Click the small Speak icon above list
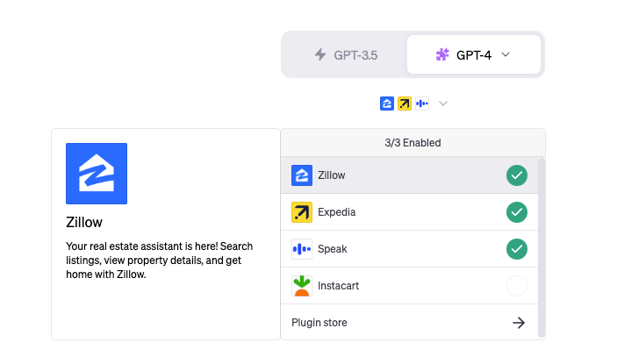Image resolution: width=617 pixels, height=364 pixels. (422, 103)
